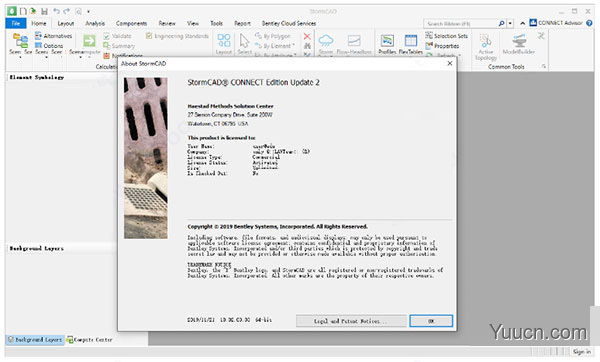Viewport: 600px width, 362px height.
Task: Open Legal and Patent Notices
Action: pos(351,321)
